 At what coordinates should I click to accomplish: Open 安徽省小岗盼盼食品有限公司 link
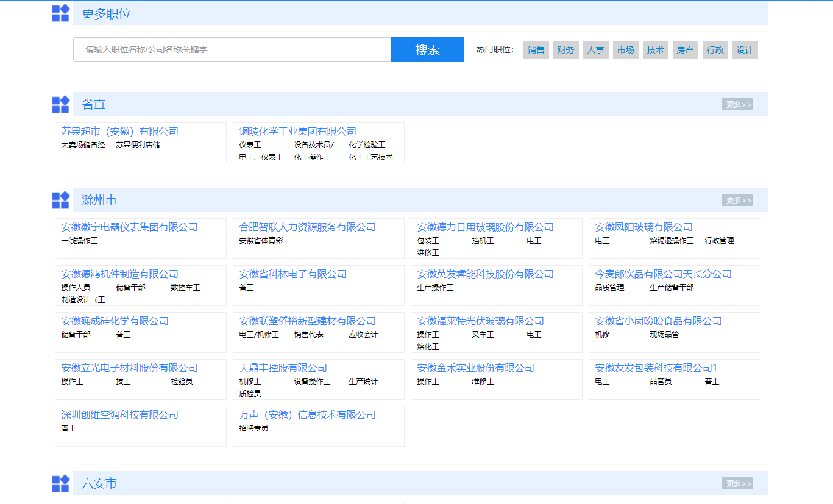tap(659, 321)
